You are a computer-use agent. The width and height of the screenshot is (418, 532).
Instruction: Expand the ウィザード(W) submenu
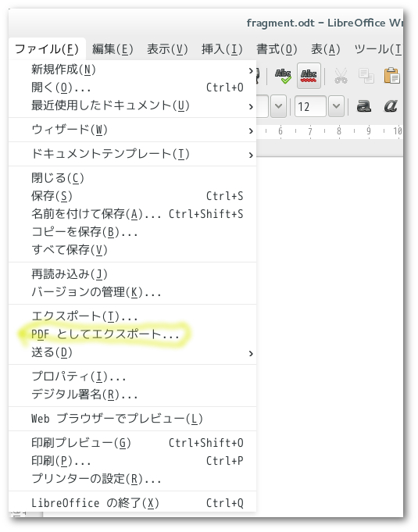(132, 130)
